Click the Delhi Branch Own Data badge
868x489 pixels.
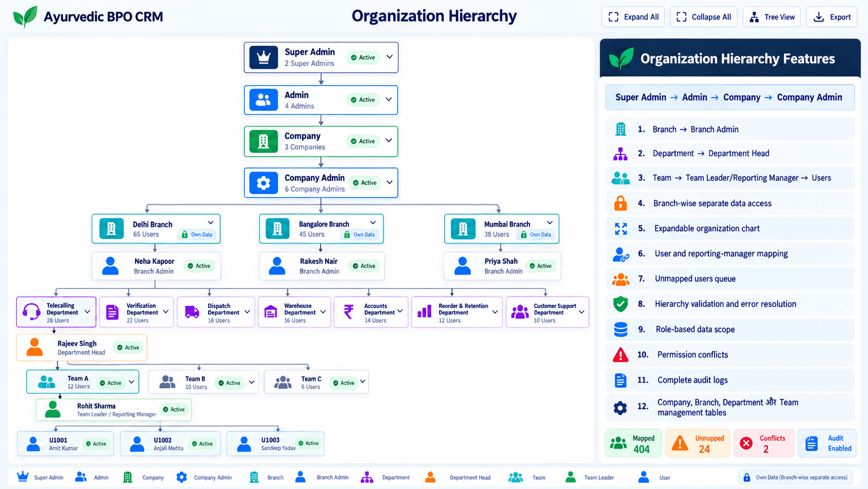197,234
